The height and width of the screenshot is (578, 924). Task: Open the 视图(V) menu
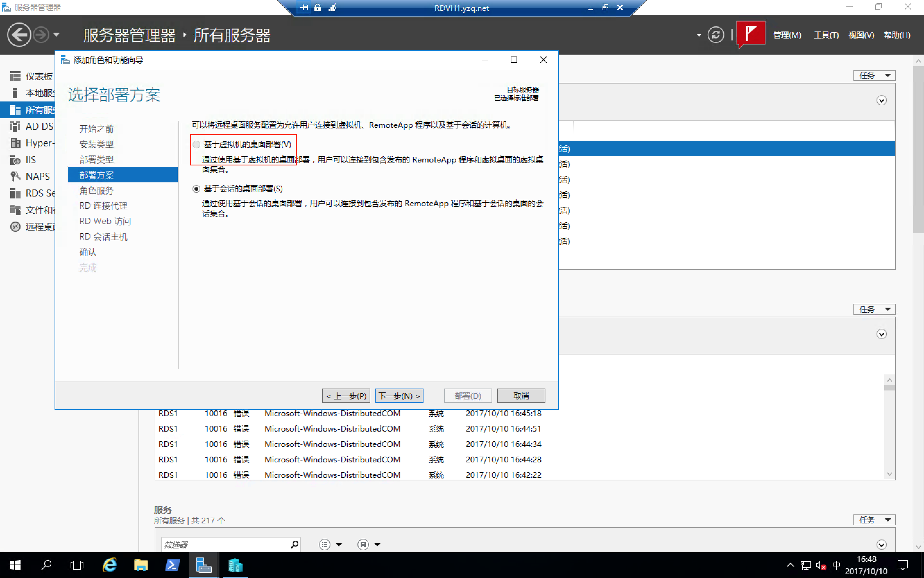(x=861, y=35)
